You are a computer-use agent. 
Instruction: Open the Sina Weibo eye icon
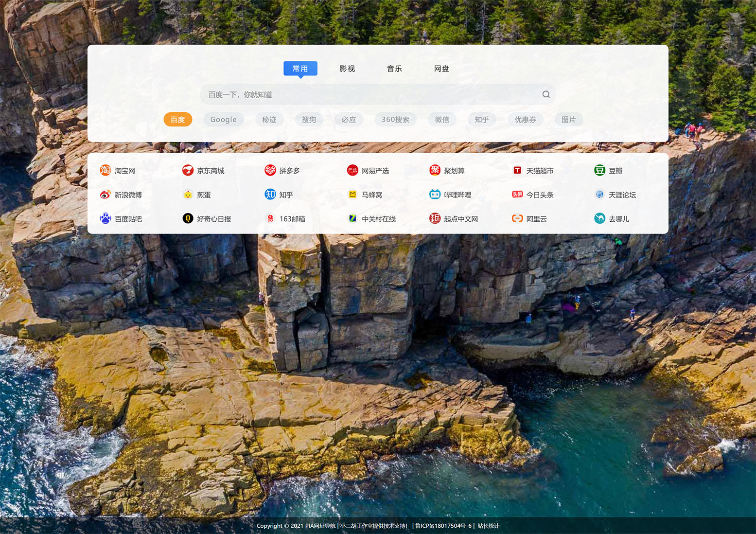click(x=105, y=195)
